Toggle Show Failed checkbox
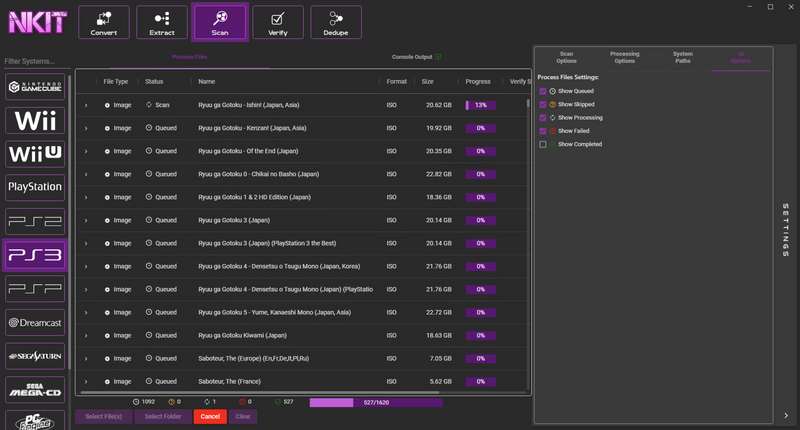 [543, 131]
